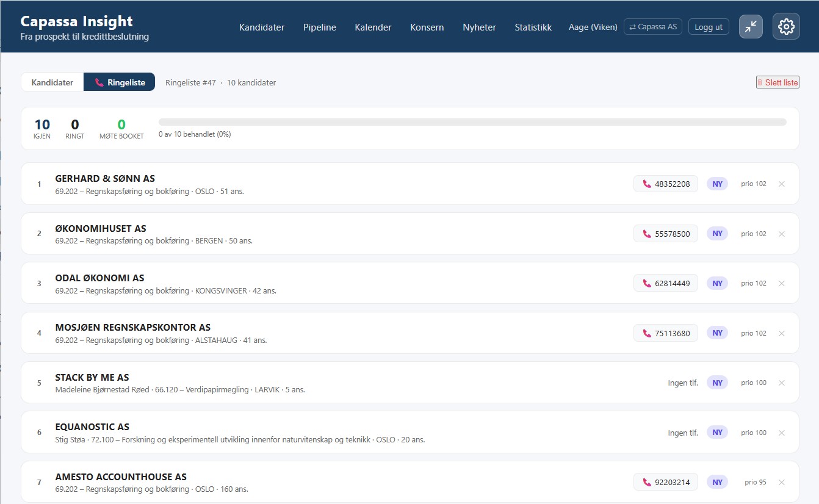The height and width of the screenshot is (504, 819).
Task: Open settings via the gear icon
Action: [786, 26]
